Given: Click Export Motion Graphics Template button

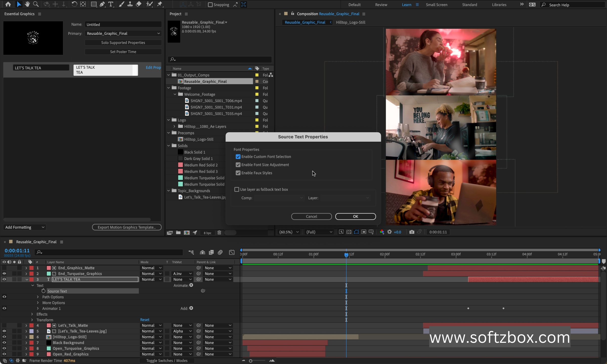Looking at the screenshot, I should click(127, 227).
